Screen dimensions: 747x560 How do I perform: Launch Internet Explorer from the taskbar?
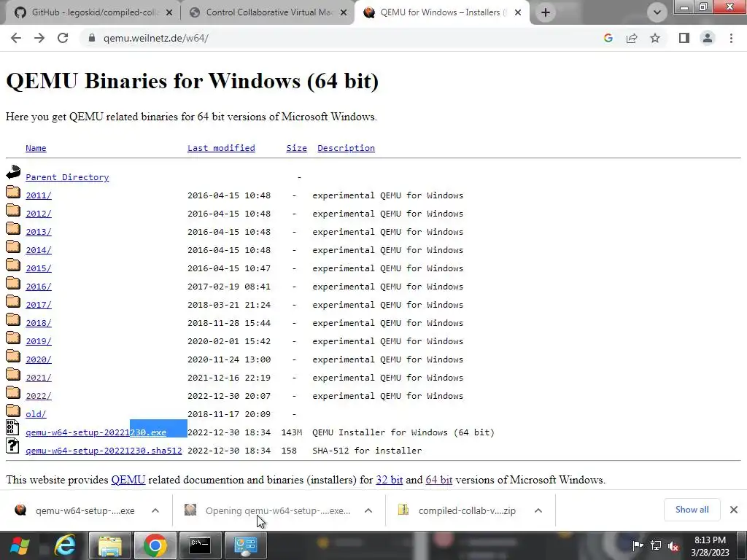pyautogui.click(x=65, y=545)
